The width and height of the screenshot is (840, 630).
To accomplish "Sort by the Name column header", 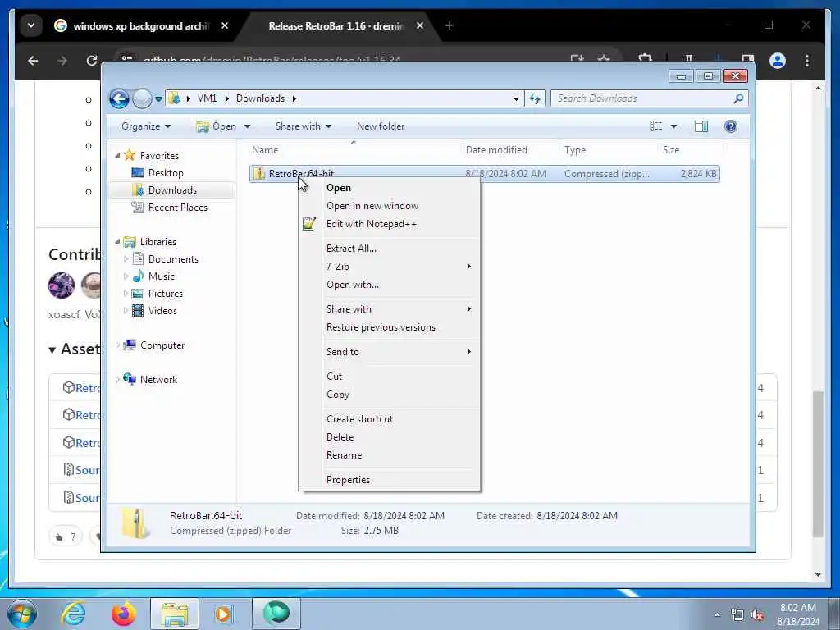I will (x=354, y=151).
